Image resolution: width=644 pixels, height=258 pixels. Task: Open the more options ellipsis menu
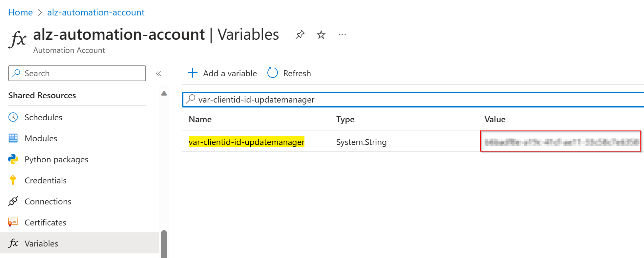[342, 35]
